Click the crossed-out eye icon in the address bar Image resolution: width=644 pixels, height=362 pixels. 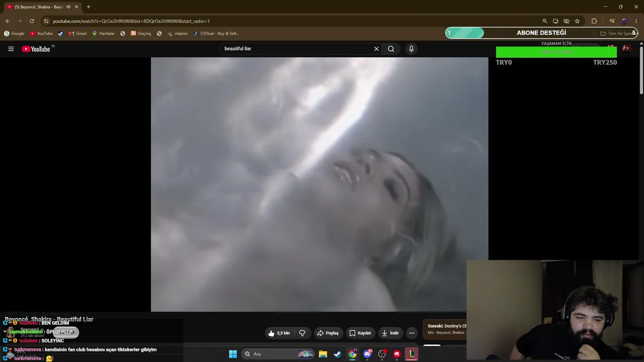click(x=567, y=21)
